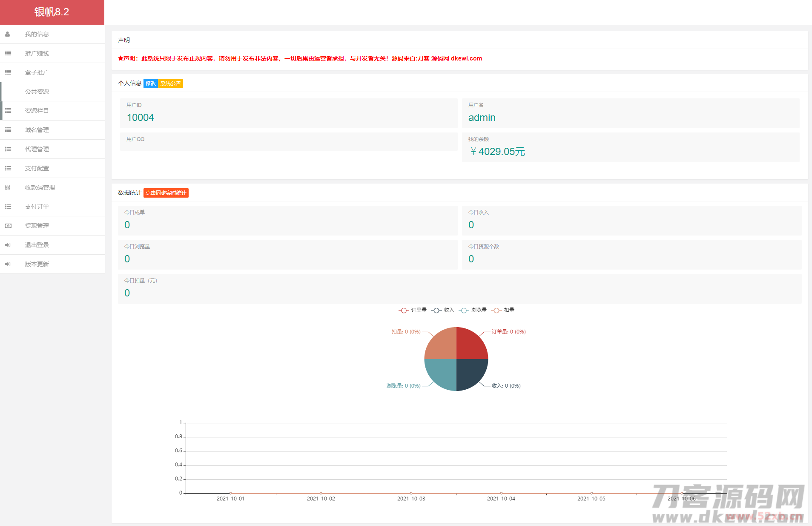Screen dimensions: 812x526
Task: Click the 2021-10-03 data point on line chart
Action: pyautogui.click(x=411, y=493)
